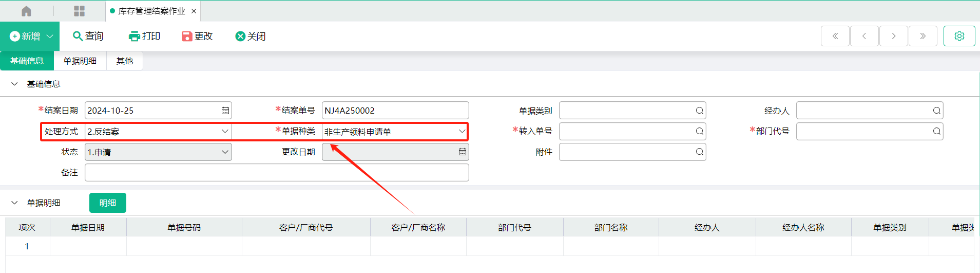Go to next record
This screenshot has height=273, width=980.
pos(894,36)
